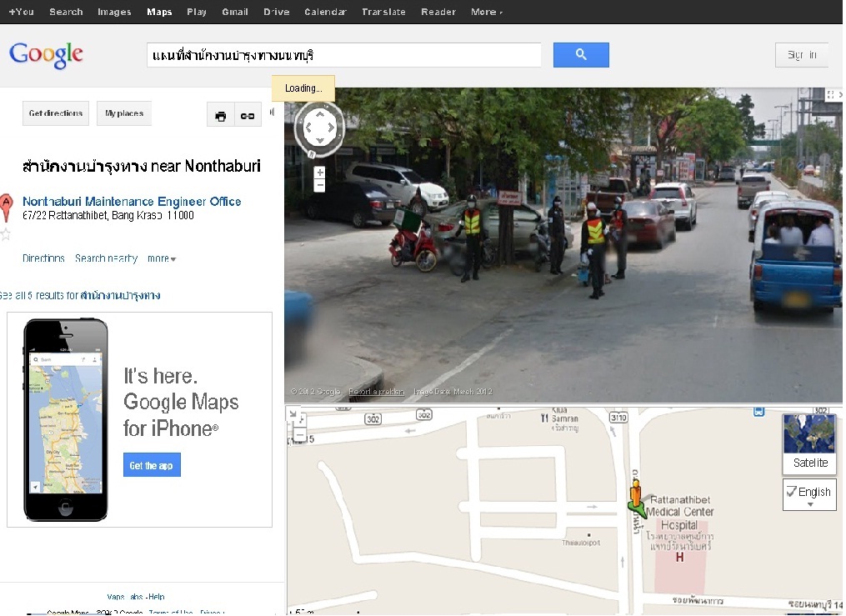Screen dimensions: 846x616
Task: Open Calendar in the top bar
Action: tap(325, 12)
